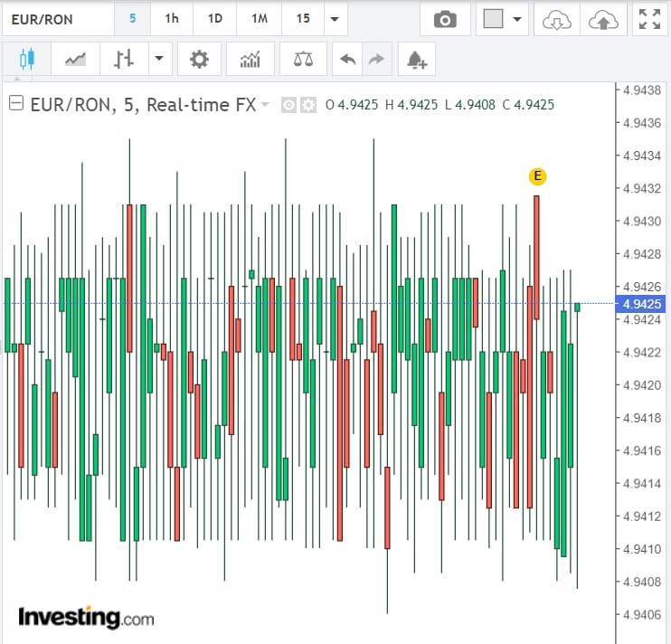Select the 1D timeframe
Image resolution: width=671 pixels, height=644 pixels.
tap(214, 19)
